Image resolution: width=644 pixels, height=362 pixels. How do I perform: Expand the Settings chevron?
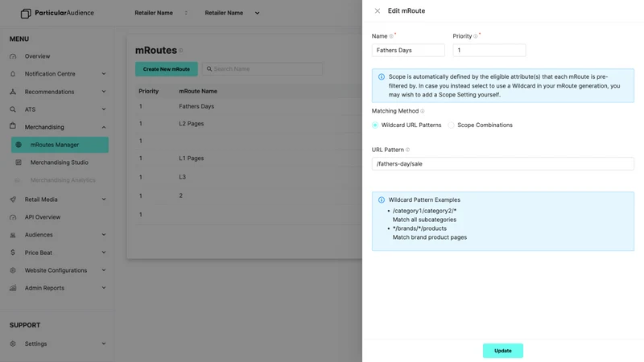click(x=104, y=343)
